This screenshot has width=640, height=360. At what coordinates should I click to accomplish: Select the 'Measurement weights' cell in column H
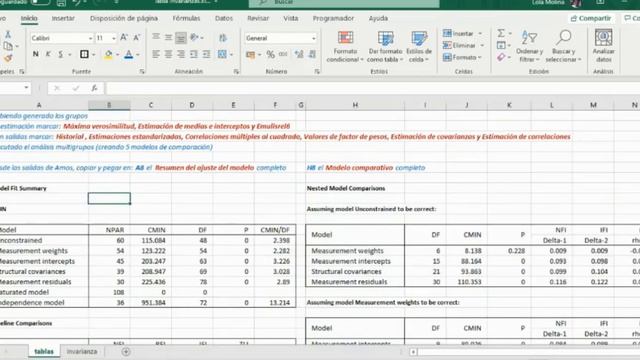click(355, 251)
